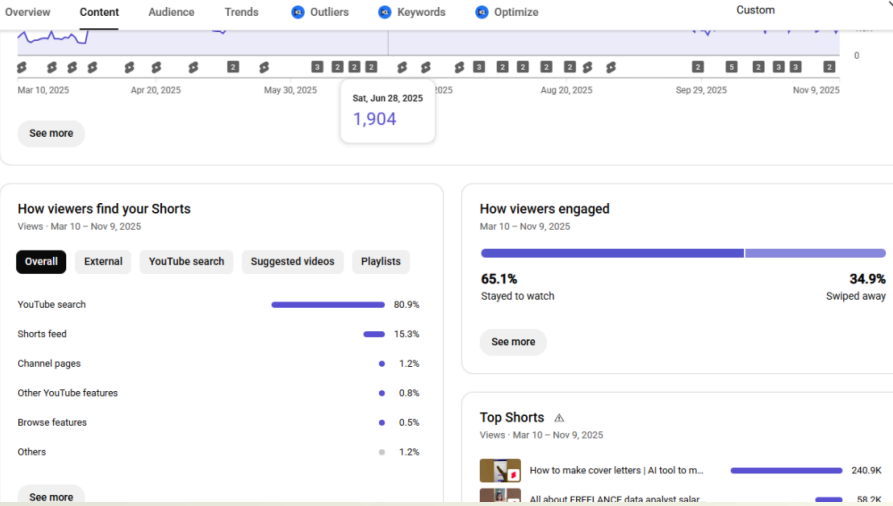Viewport: 893px width, 506px height.
Task: Expand See more under the chart
Action: 51,134
